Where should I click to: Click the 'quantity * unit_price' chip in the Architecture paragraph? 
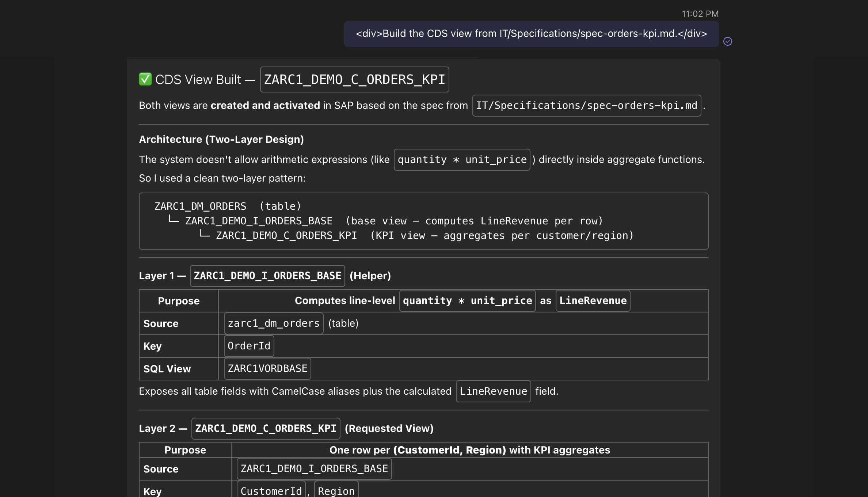[x=462, y=160]
